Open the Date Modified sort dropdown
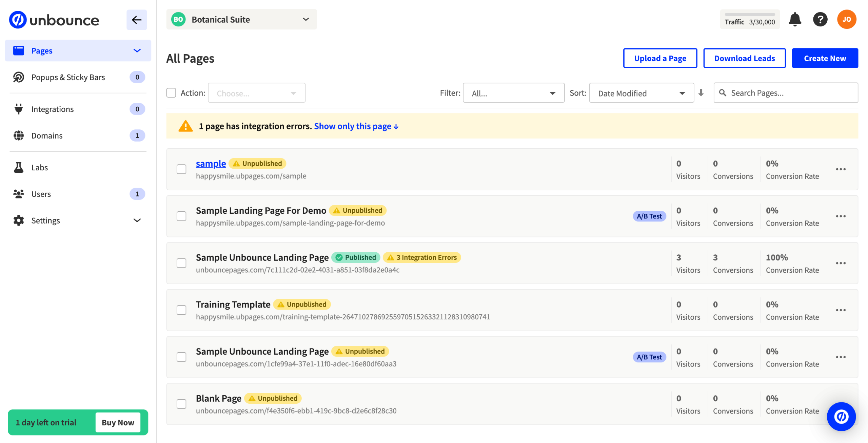 click(x=641, y=93)
